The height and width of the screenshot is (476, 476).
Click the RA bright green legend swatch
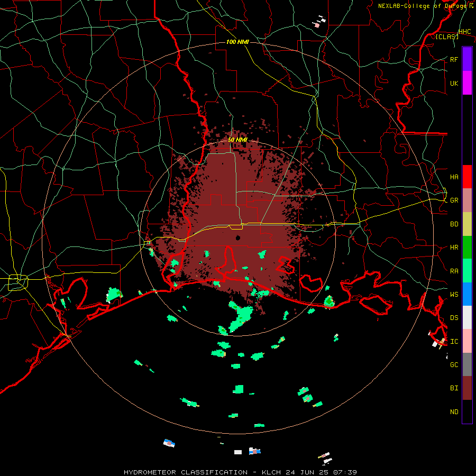467,271
